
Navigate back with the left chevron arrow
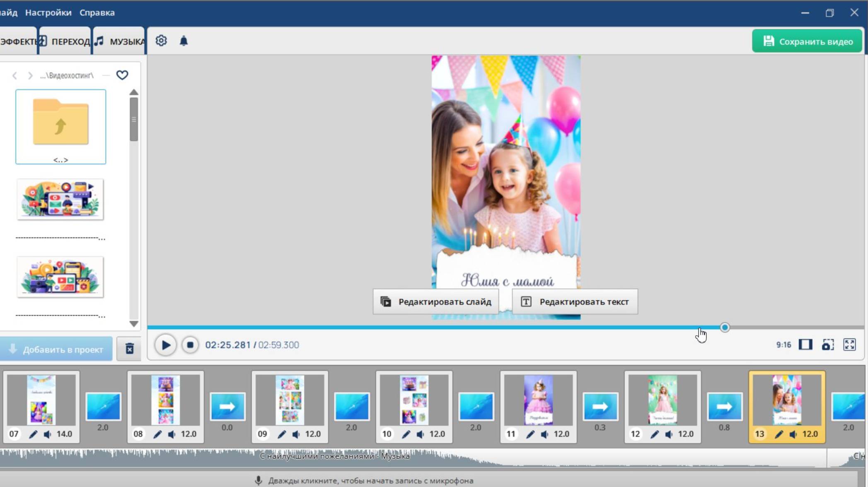tap(15, 75)
